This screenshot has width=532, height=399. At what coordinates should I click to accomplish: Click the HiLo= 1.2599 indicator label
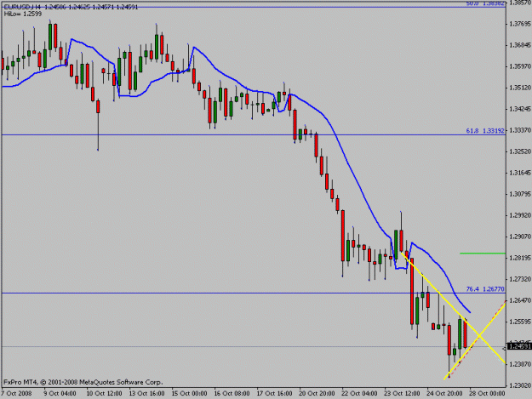point(23,14)
